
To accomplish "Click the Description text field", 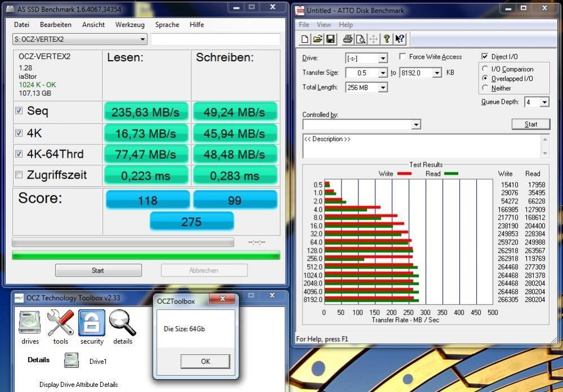I will (422, 146).
